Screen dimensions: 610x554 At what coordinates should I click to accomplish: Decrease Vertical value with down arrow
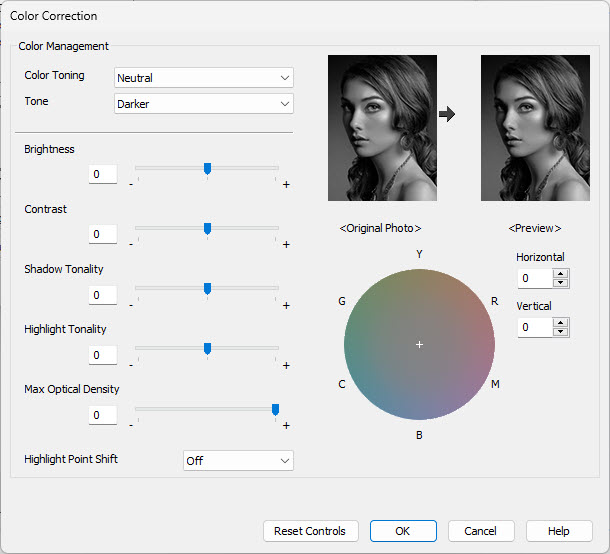[x=560, y=332]
